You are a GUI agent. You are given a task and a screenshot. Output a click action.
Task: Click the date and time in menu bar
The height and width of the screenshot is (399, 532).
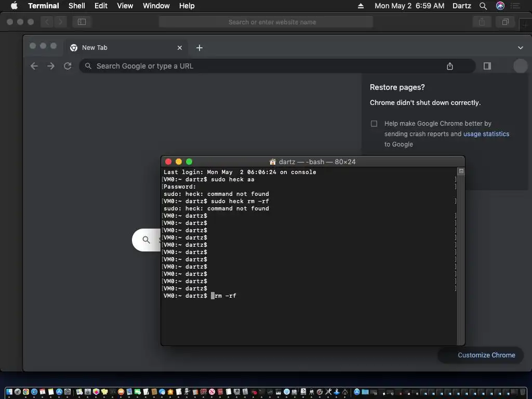409,6
